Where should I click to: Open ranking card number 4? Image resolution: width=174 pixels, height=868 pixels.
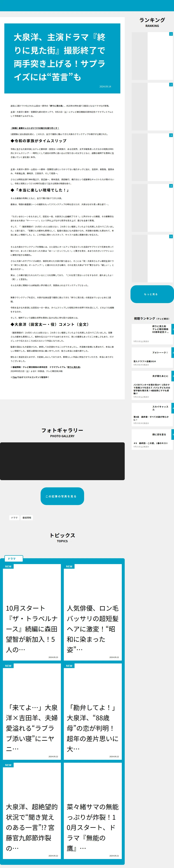pos(152,208)
